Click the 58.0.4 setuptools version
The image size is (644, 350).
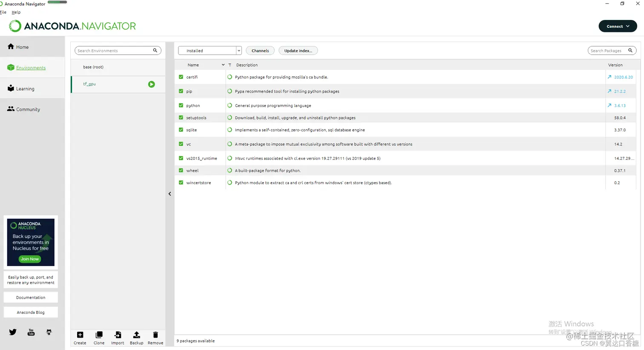620,118
